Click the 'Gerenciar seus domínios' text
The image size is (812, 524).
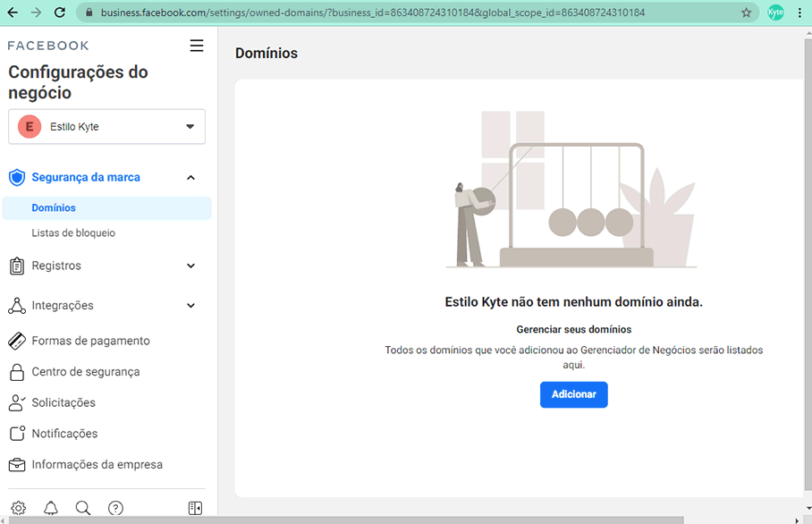point(574,329)
